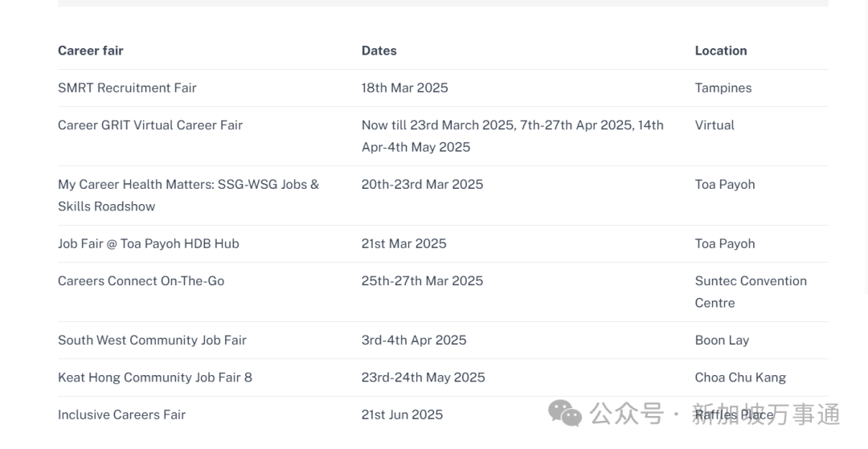Select the 18th Mar 2025 date cell
The image size is (868, 449).
(404, 88)
